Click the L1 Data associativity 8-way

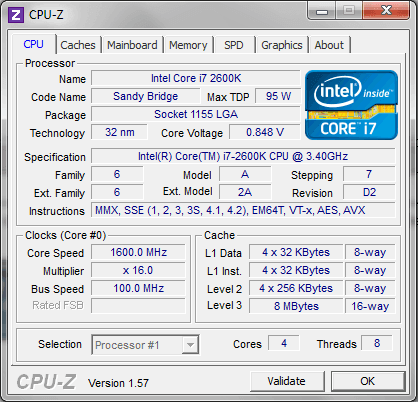pyautogui.click(x=370, y=252)
